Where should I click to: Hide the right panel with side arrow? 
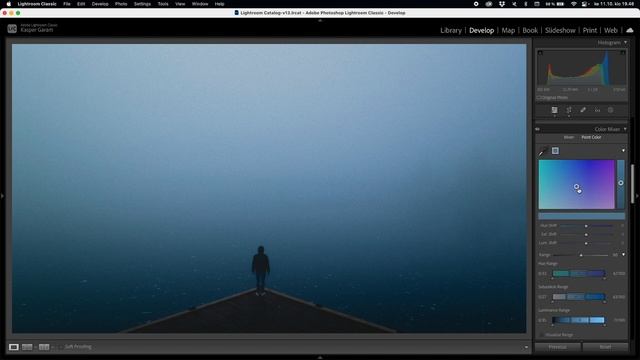pos(637,196)
